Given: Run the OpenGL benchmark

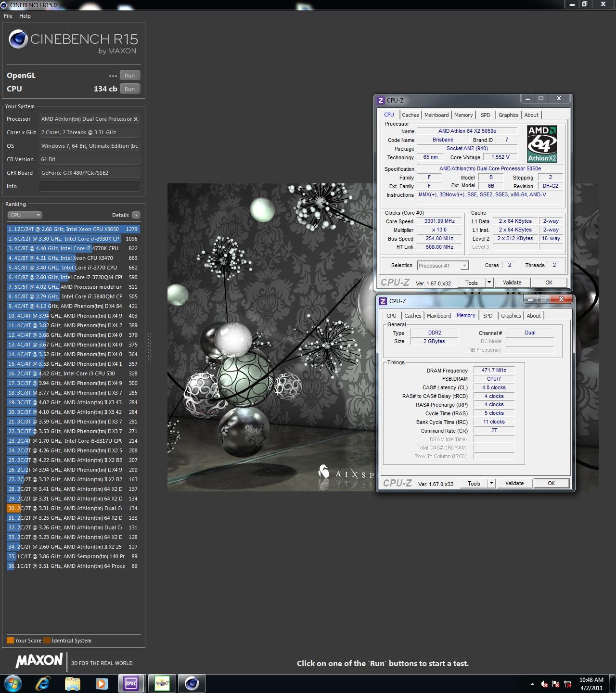Looking at the screenshot, I should (x=130, y=76).
